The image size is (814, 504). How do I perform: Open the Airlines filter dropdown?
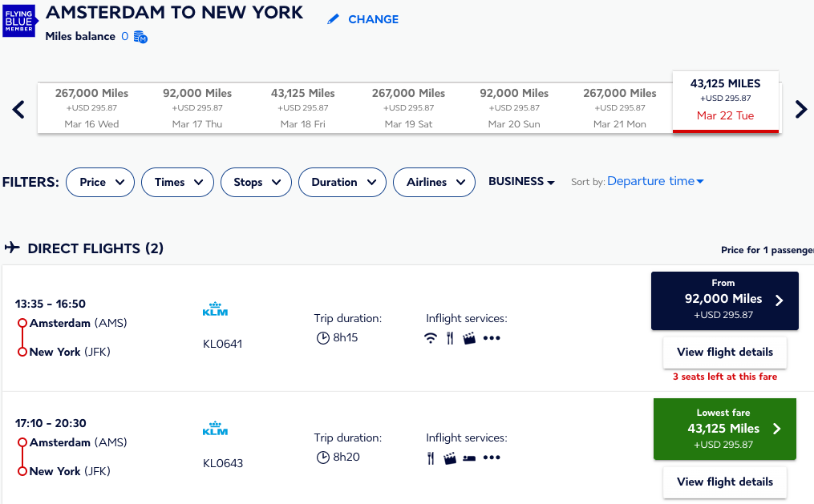point(434,183)
